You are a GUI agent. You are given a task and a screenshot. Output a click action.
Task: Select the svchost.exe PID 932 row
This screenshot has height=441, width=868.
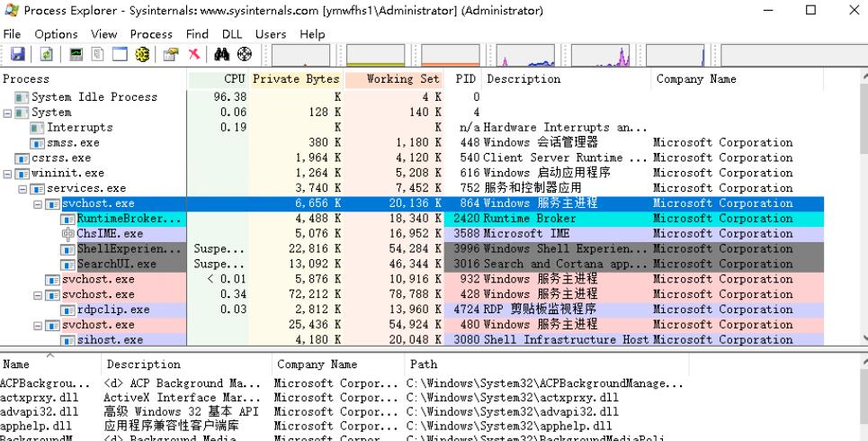click(412, 280)
